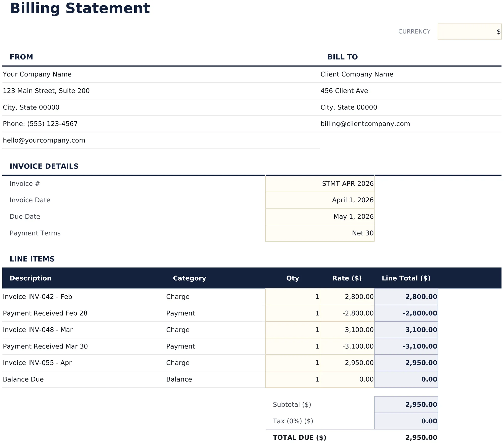504x443 pixels.
Task: Select the Invoice # value STMT-APR-2026
Action: pyautogui.click(x=320, y=184)
